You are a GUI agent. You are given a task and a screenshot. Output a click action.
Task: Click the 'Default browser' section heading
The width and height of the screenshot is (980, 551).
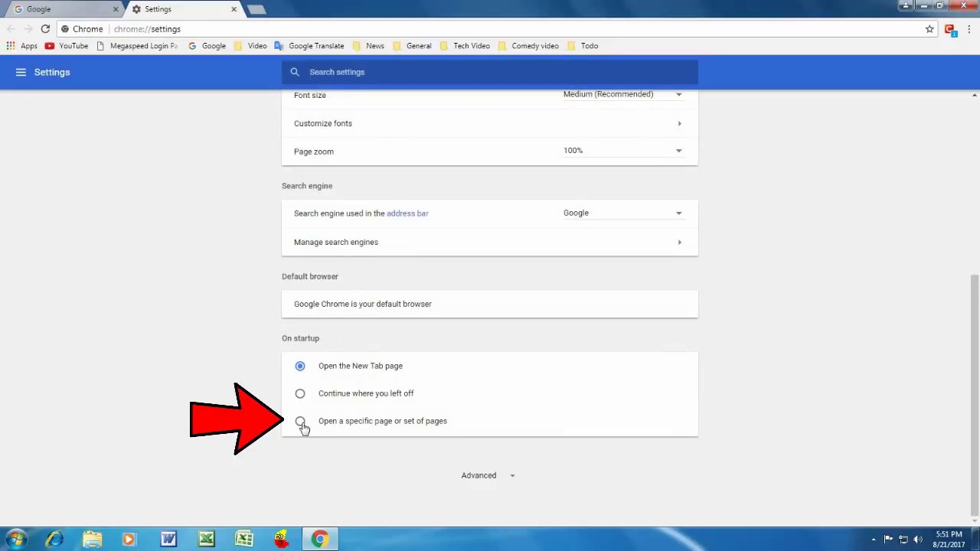tap(310, 276)
